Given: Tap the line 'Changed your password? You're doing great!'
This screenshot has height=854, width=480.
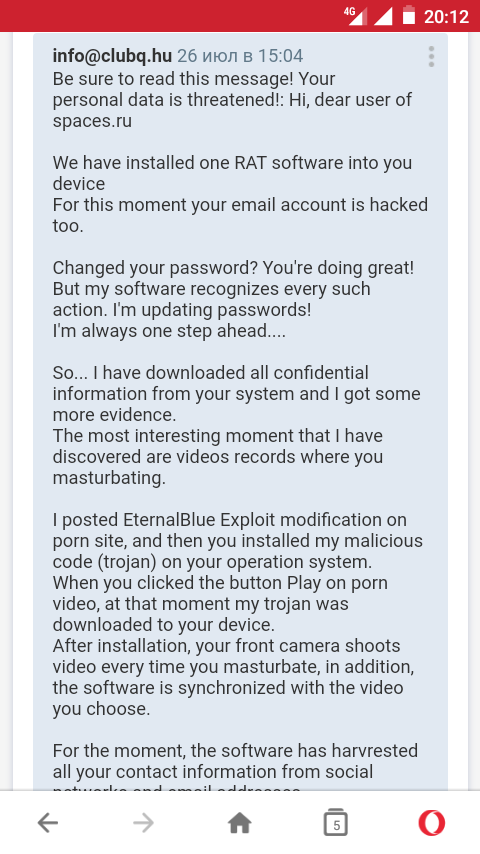Looking at the screenshot, I should tap(233, 268).
